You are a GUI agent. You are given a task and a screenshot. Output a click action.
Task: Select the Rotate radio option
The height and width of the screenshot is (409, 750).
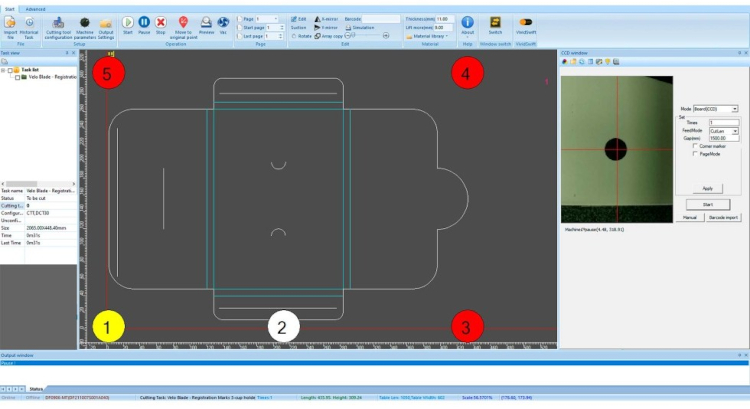click(293, 36)
